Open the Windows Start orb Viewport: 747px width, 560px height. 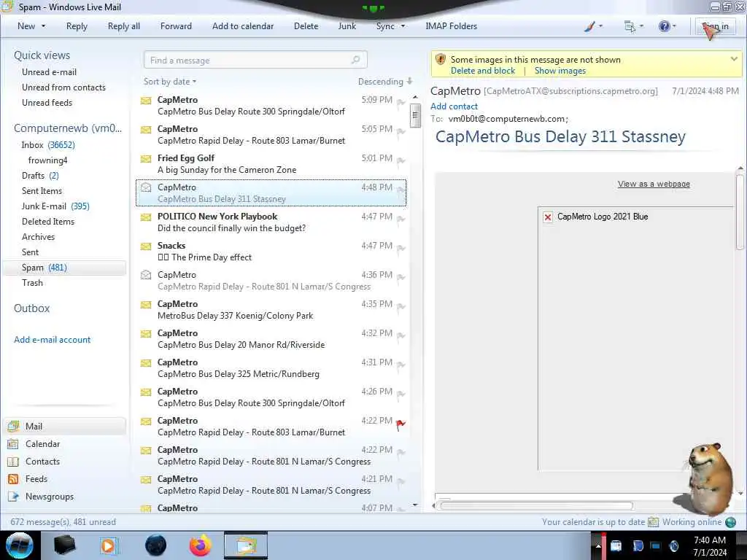(19, 545)
